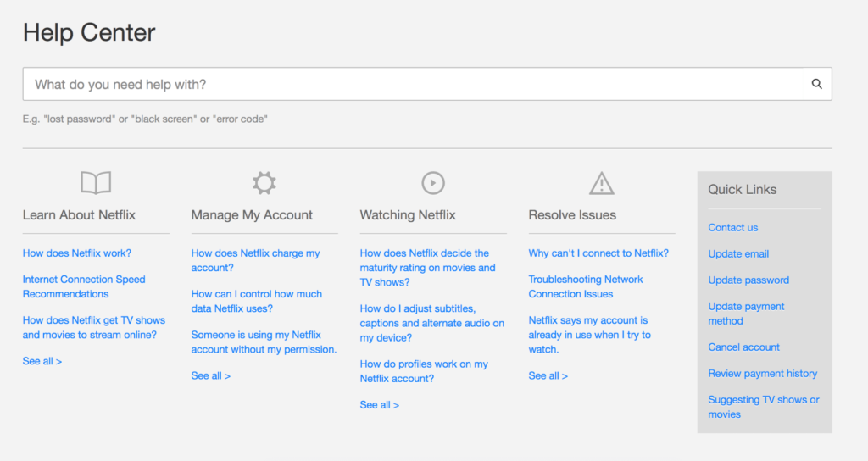The image size is (868, 461).
Task: Open 'Why can't I connect to Netflix?'
Action: (x=598, y=253)
